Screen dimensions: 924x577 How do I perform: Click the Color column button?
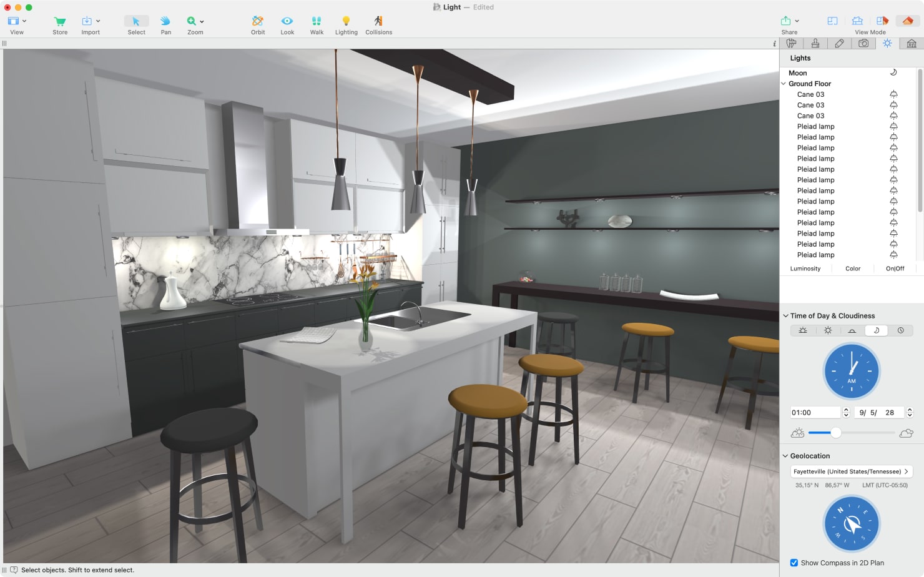(x=853, y=269)
